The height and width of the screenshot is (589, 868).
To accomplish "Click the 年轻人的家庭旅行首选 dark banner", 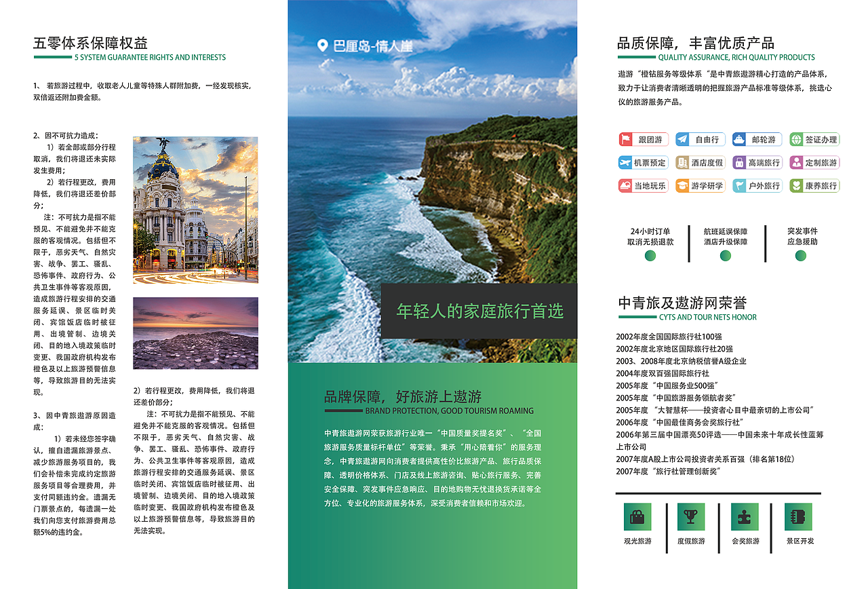I will click(x=479, y=311).
